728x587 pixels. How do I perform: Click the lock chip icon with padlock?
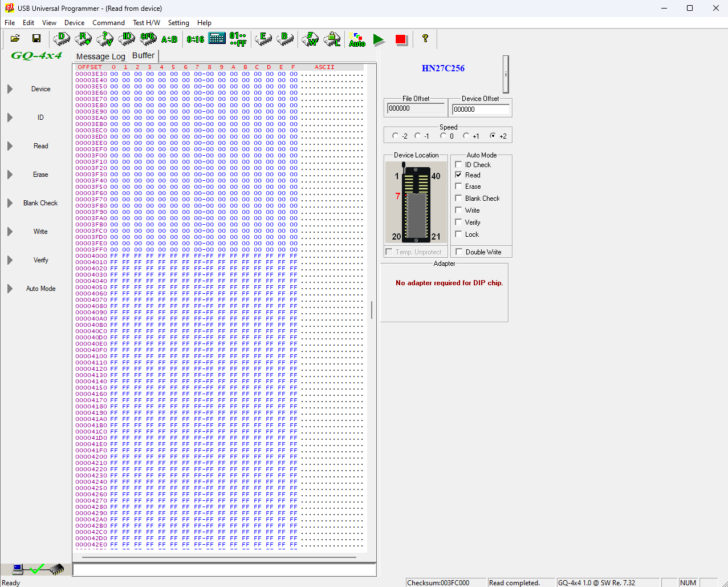(332, 39)
